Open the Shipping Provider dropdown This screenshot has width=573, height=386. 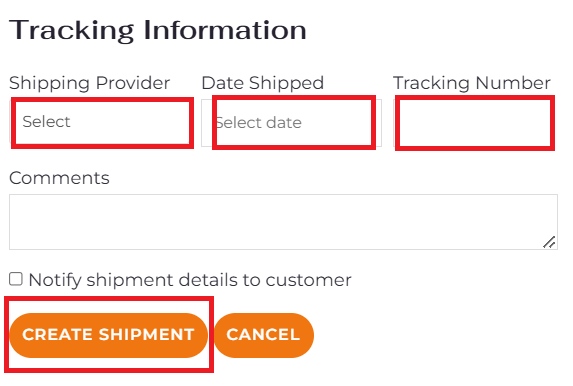(x=100, y=122)
